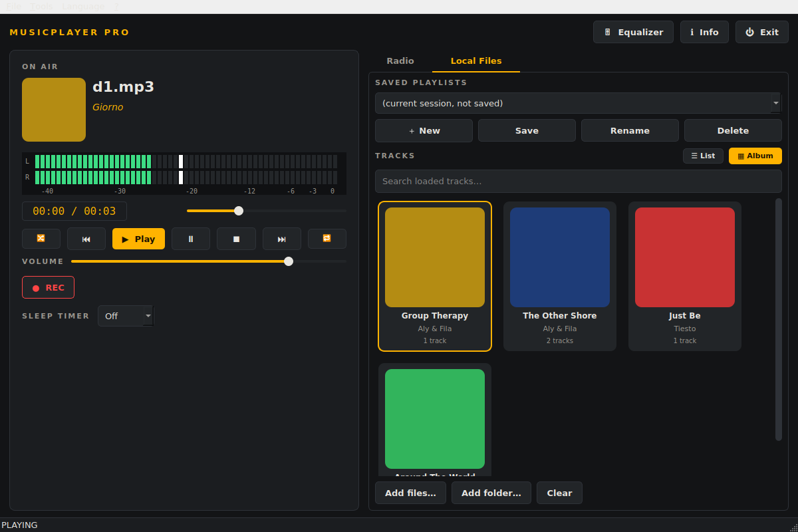
Task: Save the current playlist
Action: pos(527,130)
